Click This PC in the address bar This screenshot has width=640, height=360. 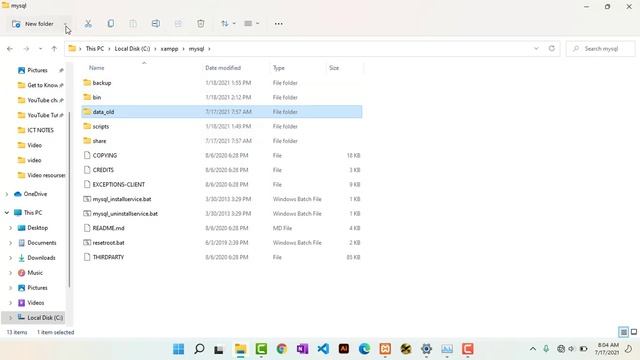[95, 49]
